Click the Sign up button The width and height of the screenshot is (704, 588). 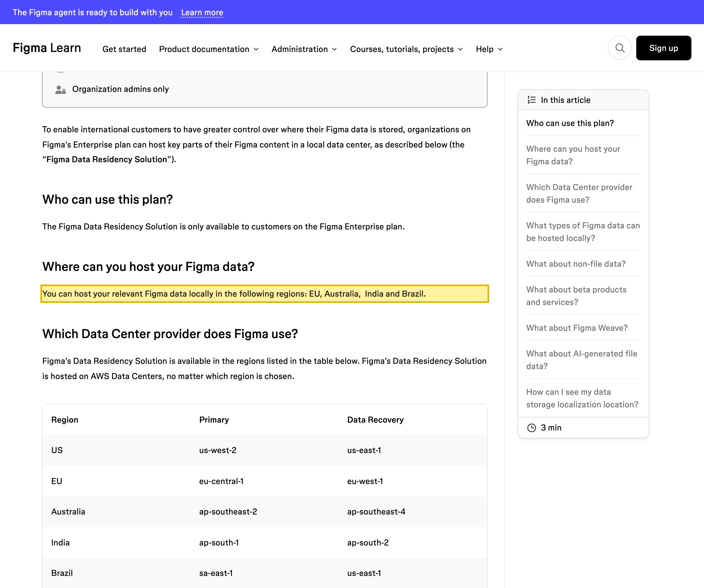[x=664, y=48]
